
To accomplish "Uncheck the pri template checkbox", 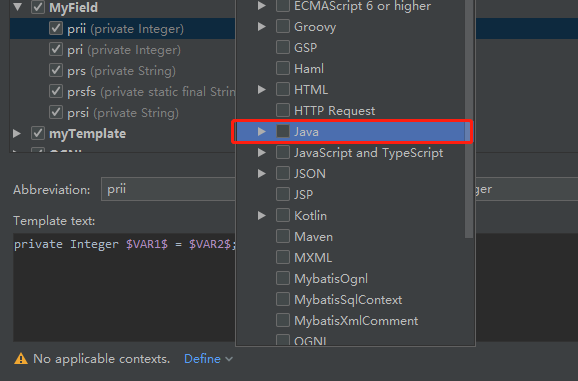I will click(56, 49).
